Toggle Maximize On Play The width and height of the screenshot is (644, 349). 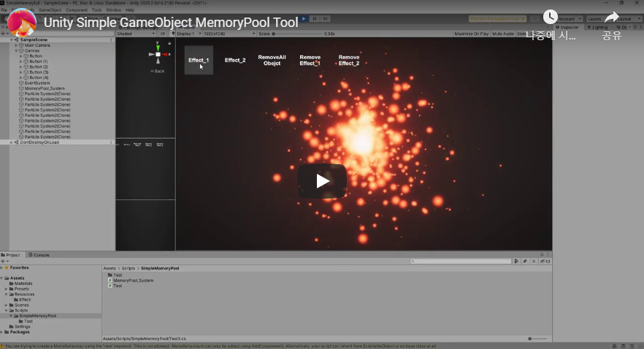(x=472, y=34)
